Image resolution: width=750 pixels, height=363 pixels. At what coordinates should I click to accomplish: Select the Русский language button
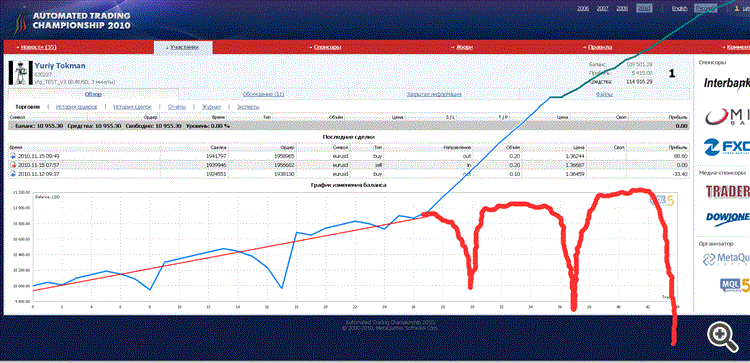(x=706, y=9)
